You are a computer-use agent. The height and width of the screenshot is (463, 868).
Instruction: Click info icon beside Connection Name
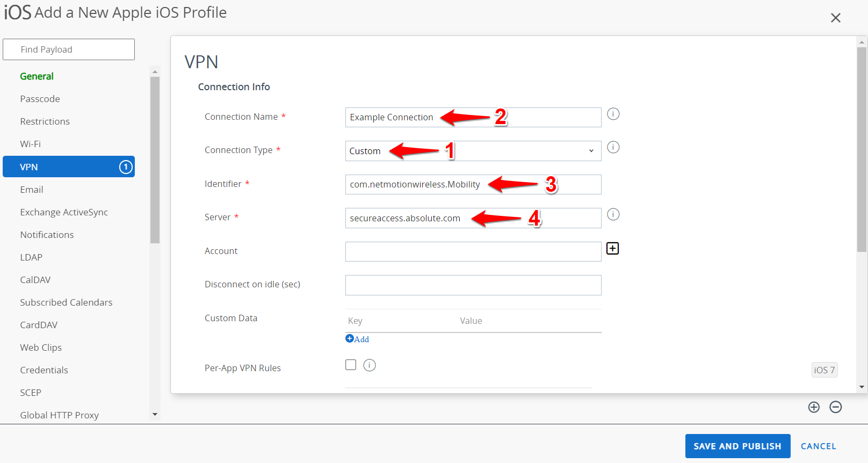click(x=613, y=114)
